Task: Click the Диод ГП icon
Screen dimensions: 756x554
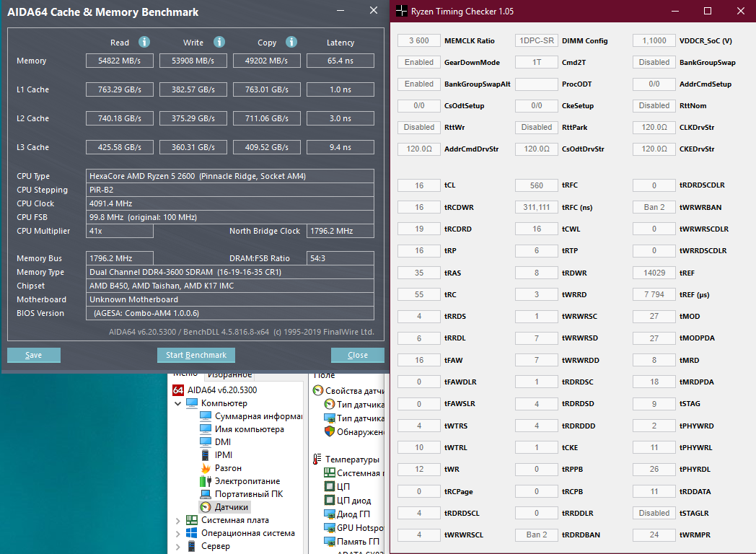Action: [329, 514]
